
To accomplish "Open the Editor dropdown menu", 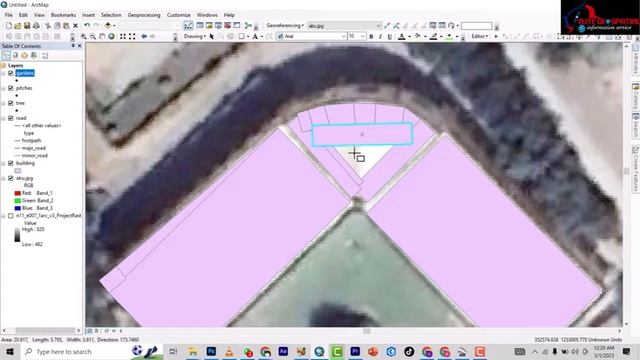I will [480, 36].
